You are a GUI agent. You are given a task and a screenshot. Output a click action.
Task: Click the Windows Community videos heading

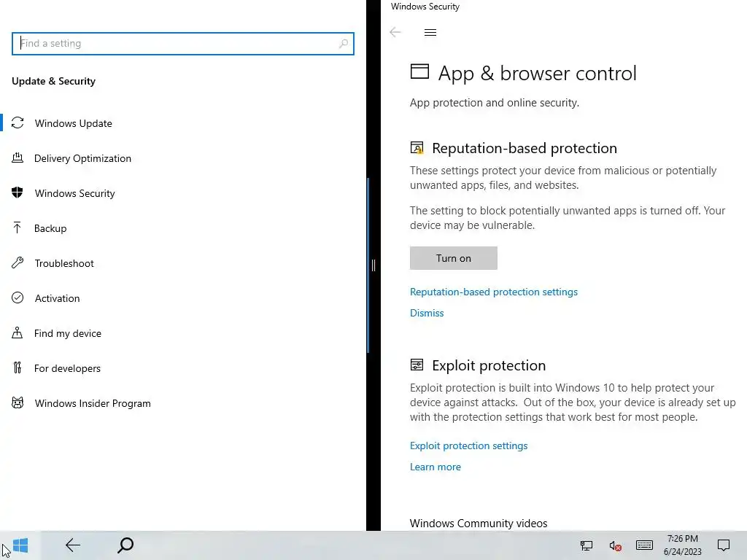(479, 523)
